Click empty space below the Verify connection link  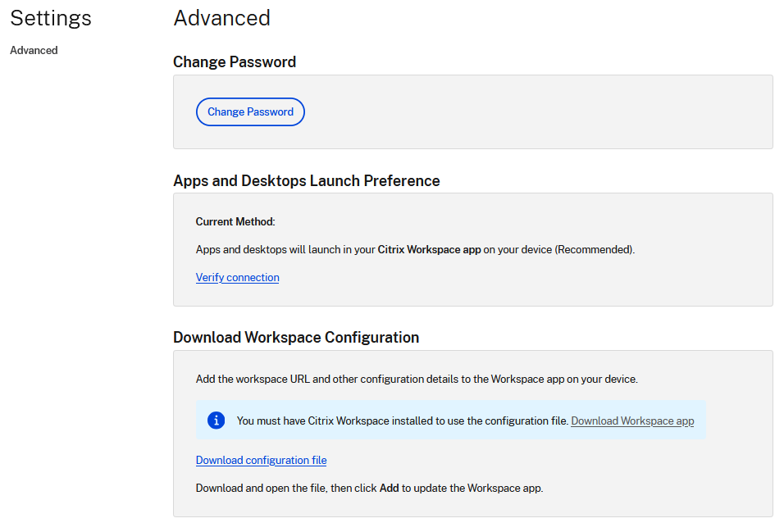pos(472,295)
